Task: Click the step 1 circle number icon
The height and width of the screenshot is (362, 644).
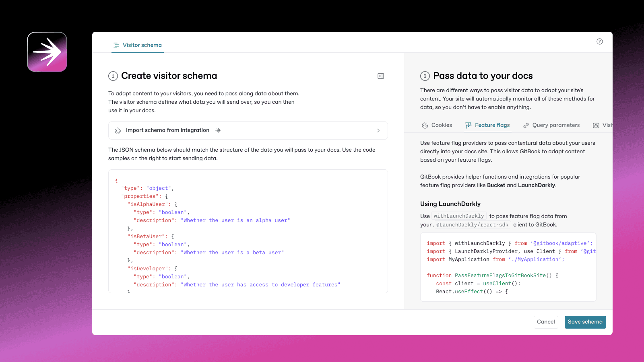Action: [113, 76]
